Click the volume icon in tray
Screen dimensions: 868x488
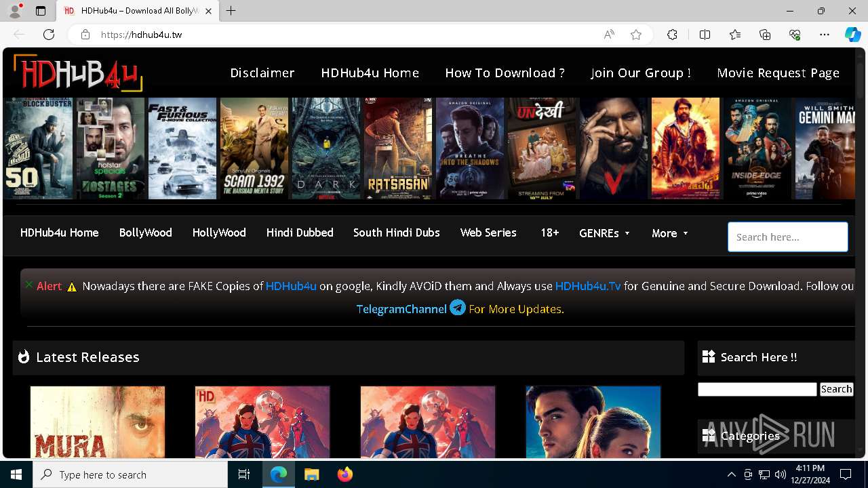coord(780,474)
